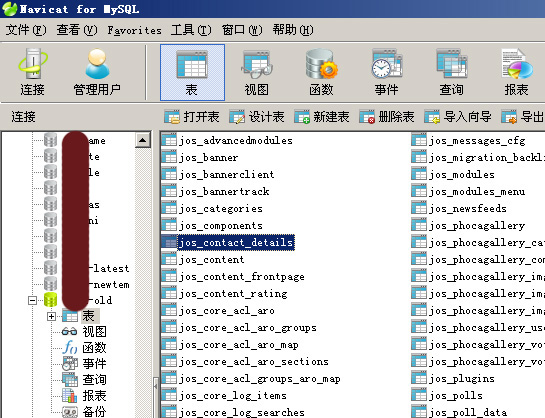
Task: Click the tree panel scroll up arrow
Action: (143, 140)
